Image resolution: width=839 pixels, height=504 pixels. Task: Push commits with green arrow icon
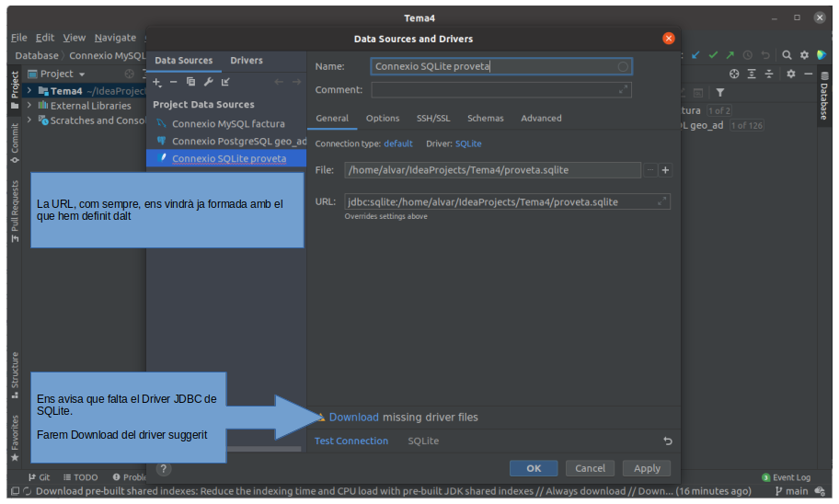[730, 55]
